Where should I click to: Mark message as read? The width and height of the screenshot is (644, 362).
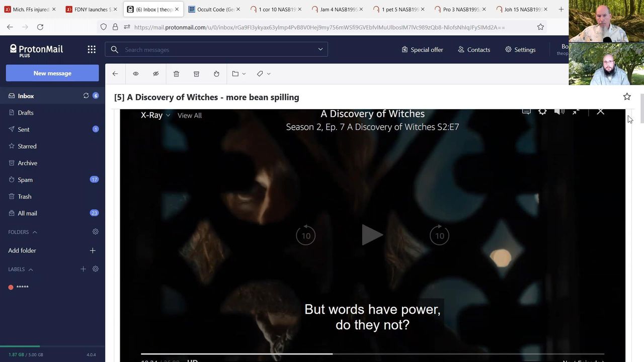tap(136, 74)
